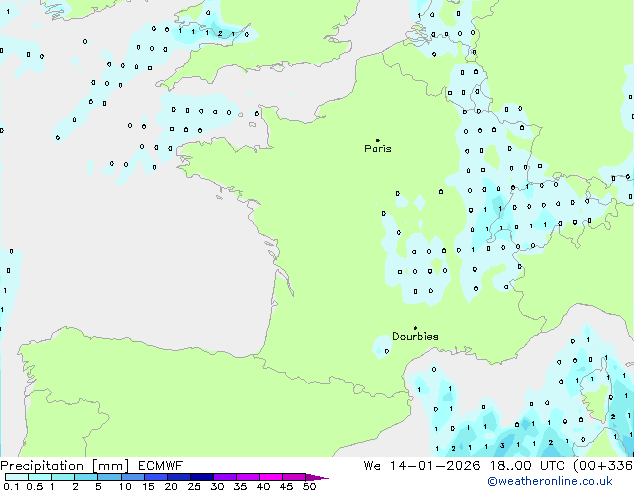634x490 pixels.
Task: Click the legend value '0.5'
Action: (35, 486)
